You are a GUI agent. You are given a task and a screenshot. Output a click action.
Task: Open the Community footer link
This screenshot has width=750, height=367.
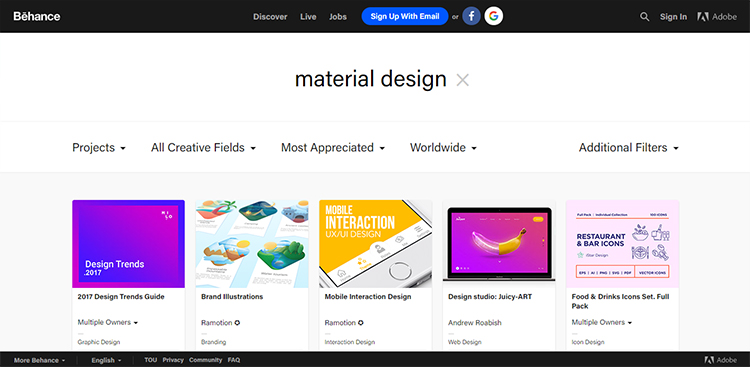pyautogui.click(x=206, y=360)
